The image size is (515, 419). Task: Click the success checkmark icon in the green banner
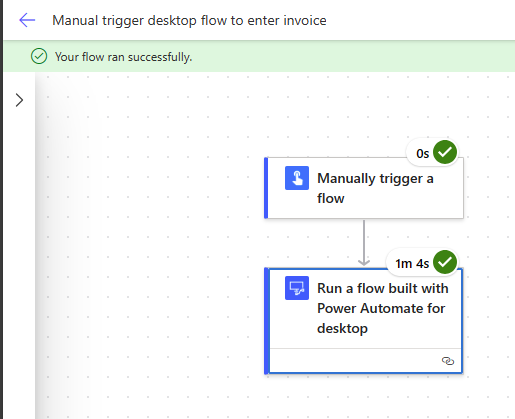[x=39, y=56]
